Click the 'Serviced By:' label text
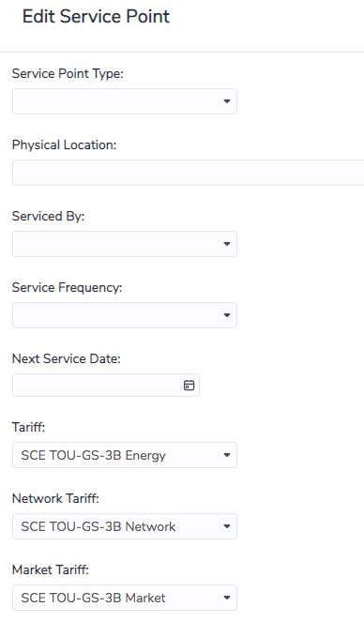The height and width of the screenshot is (622, 364). (49, 216)
